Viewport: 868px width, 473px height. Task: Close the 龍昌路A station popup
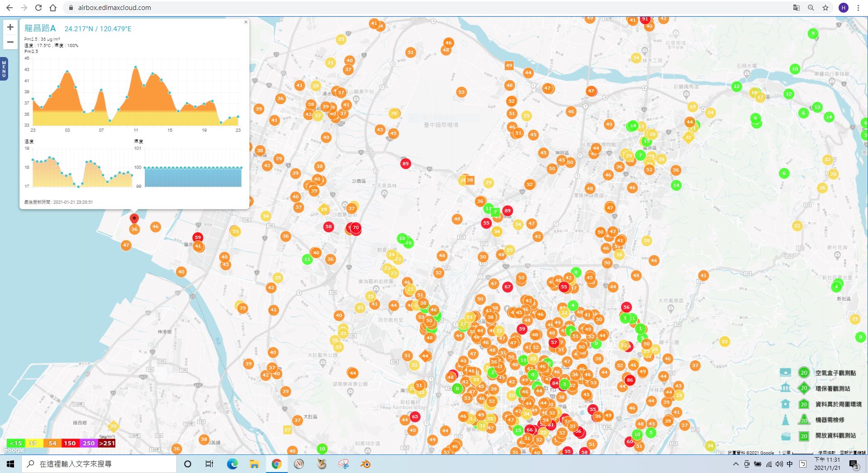point(246,22)
